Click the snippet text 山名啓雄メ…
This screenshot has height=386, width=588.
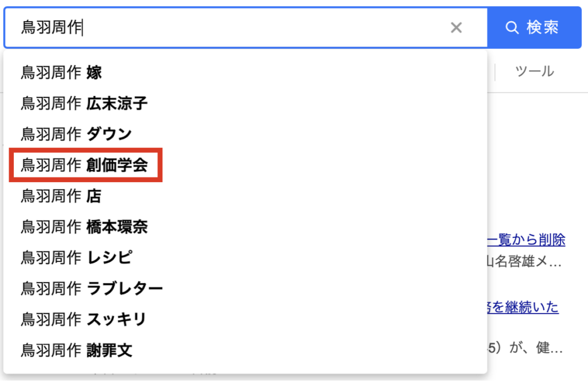525,261
